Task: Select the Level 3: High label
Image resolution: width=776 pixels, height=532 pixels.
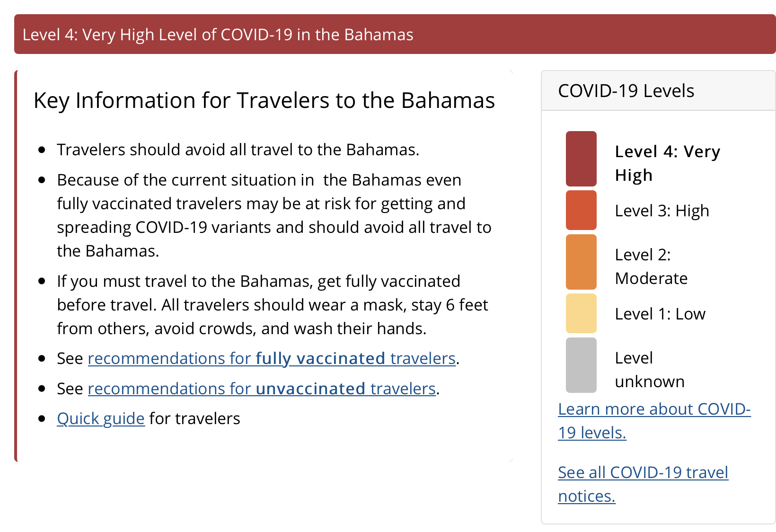Action: 661,211
